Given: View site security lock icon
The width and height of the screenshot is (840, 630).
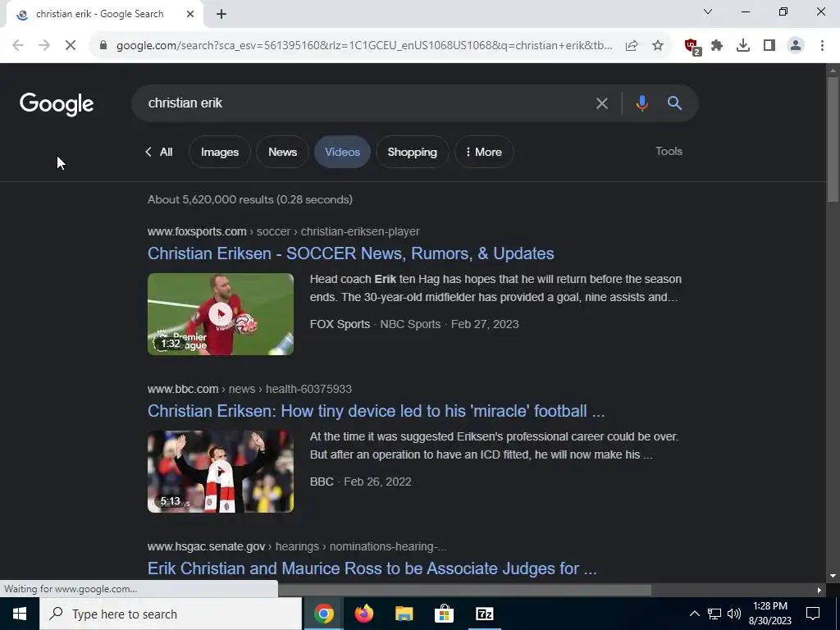Looking at the screenshot, I should 103,46.
